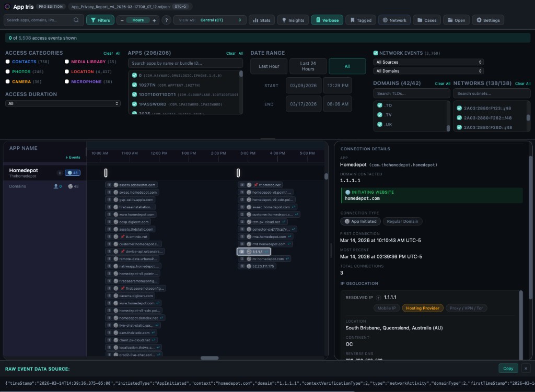
Task: Select the Last Hour date range
Action: pos(269,66)
